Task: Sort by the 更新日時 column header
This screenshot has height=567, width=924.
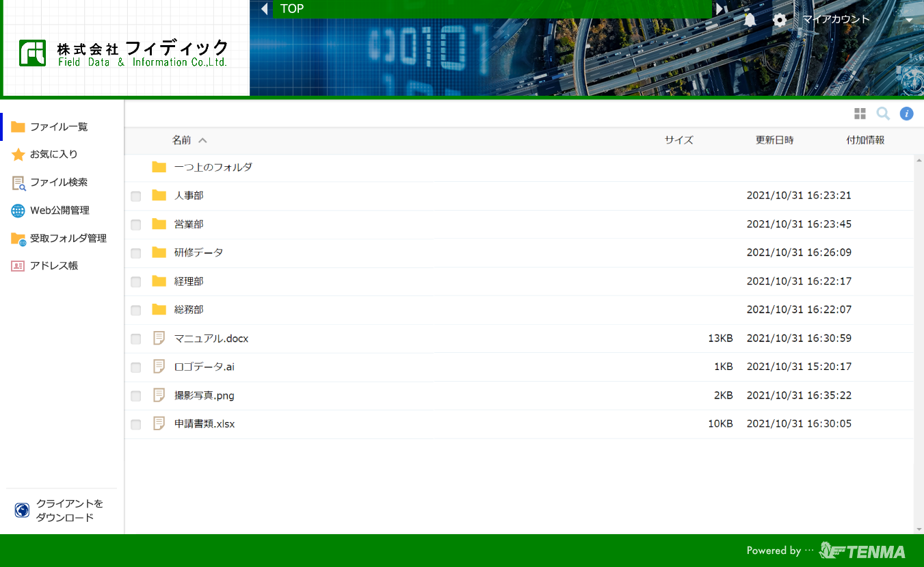Action: pyautogui.click(x=774, y=140)
